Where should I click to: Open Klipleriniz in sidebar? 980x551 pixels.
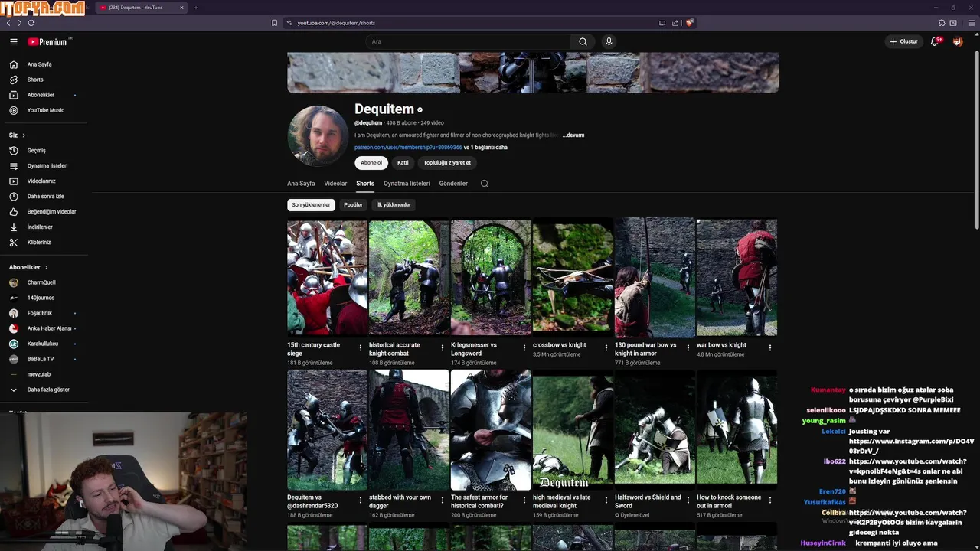tap(38, 243)
